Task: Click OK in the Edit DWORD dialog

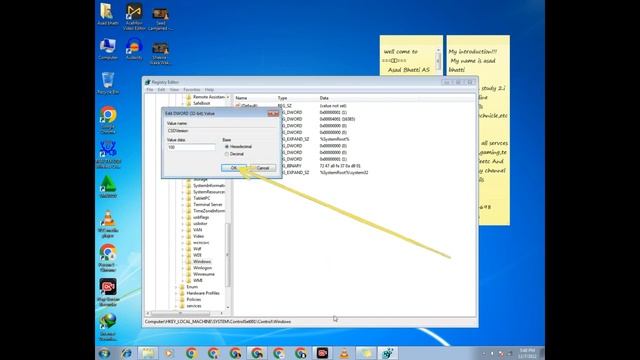Action: [233, 168]
